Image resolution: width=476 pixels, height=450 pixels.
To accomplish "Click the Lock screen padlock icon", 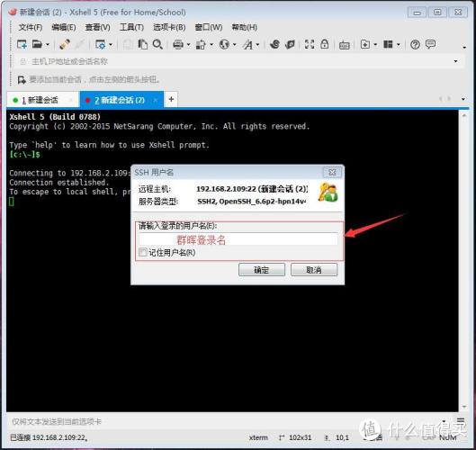I will coord(325,45).
